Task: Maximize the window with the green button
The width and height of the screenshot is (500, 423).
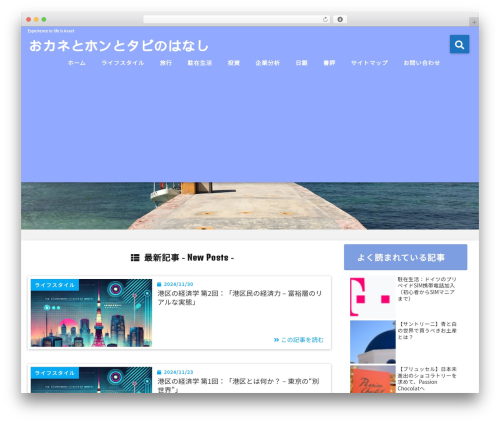Action: pos(44,19)
